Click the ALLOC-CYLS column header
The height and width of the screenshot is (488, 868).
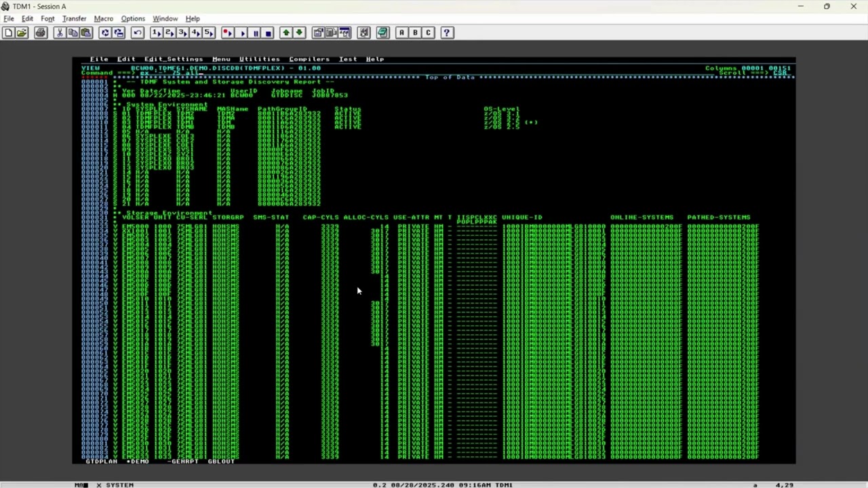366,218
